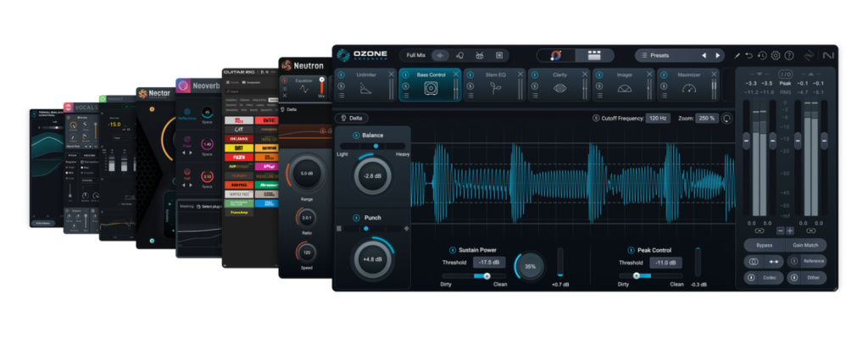Image resolution: width=868 pixels, height=338 pixels.
Task: Click the Native Instruments logo icon
Action: coord(828,55)
